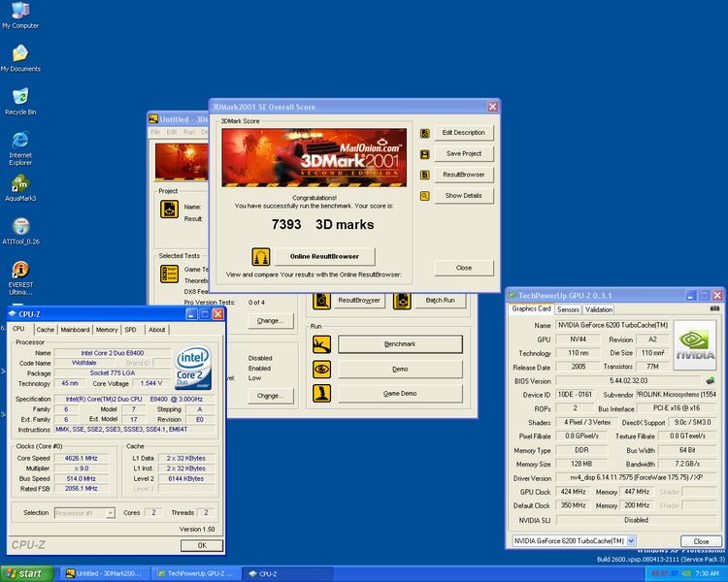The height and width of the screenshot is (582, 728).
Task: Switch to the Memory tab in CPU-Z
Action: pyautogui.click(x=107, y=330)
